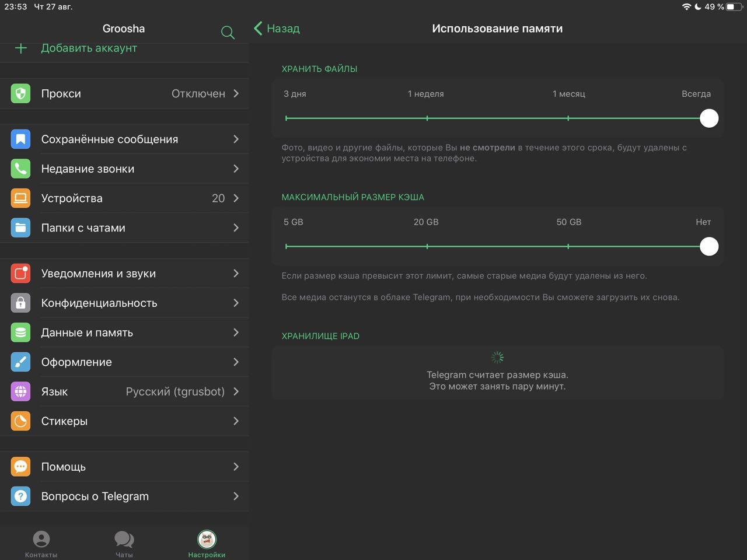This screenshot has width=747, height=560.
Task: Expand the Оформление row chevron
Action: (236, 362)
